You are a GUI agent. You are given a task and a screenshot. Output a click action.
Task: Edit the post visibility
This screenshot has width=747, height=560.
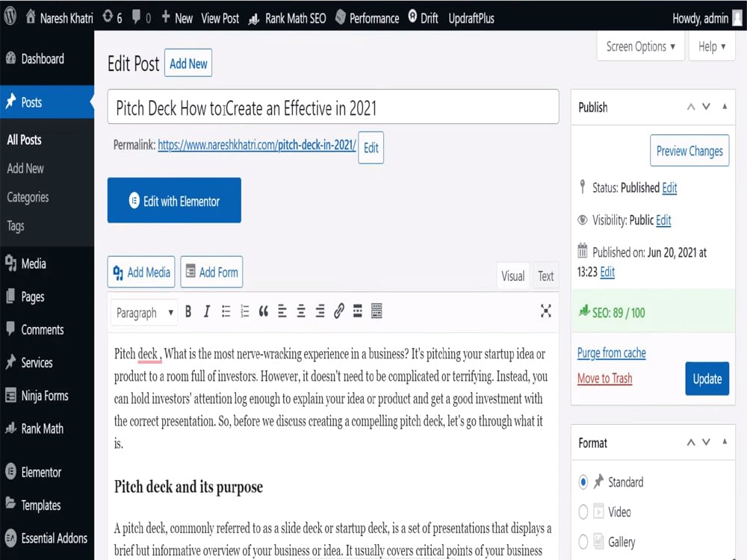click(x=663, y=220)
